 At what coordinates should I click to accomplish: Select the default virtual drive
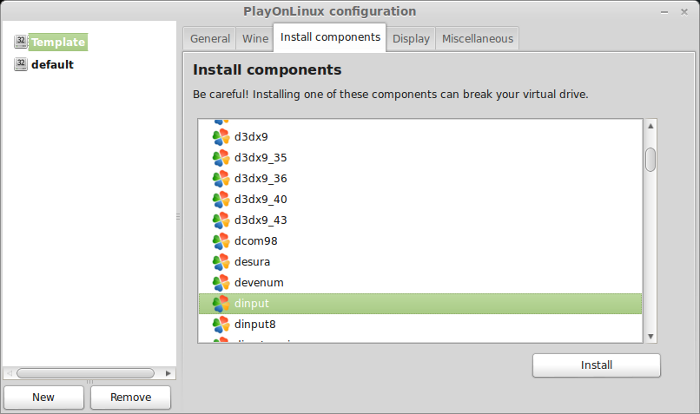(x=52, y=65)
